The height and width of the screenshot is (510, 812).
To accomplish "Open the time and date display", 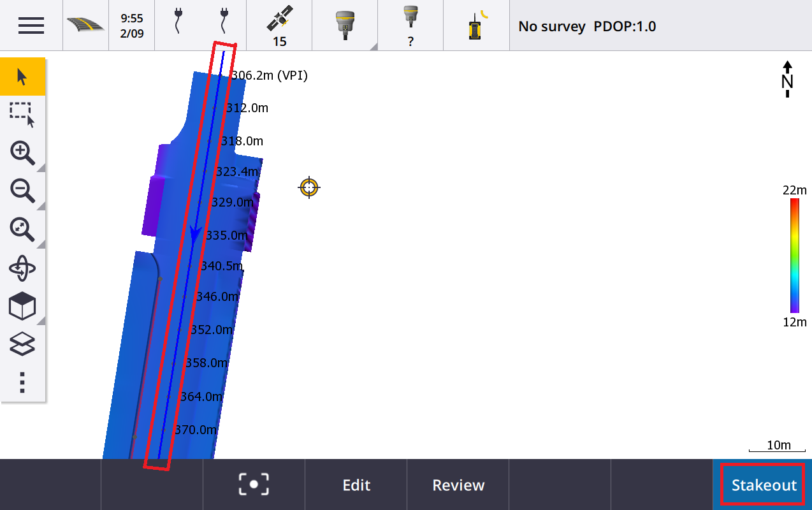I will (132, 25).
